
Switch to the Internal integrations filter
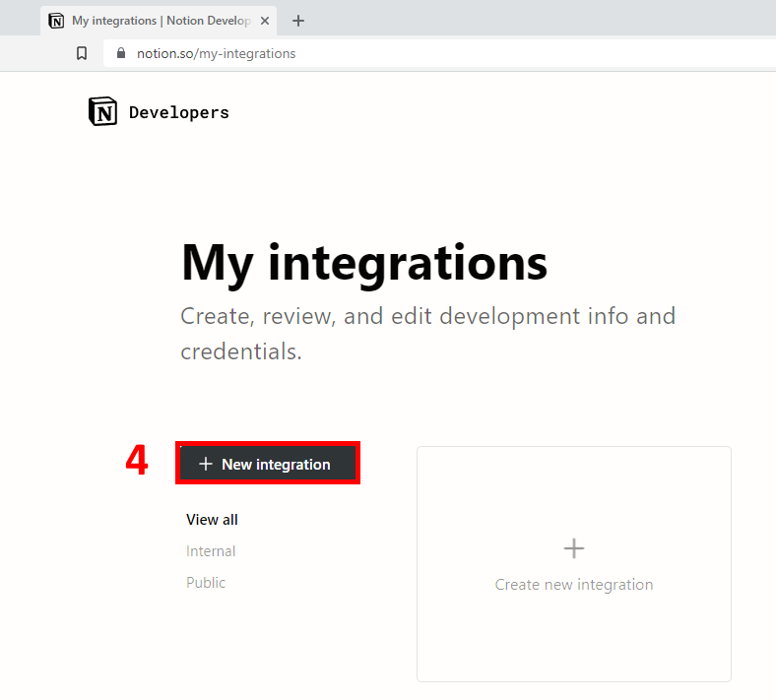coord(211,551)
